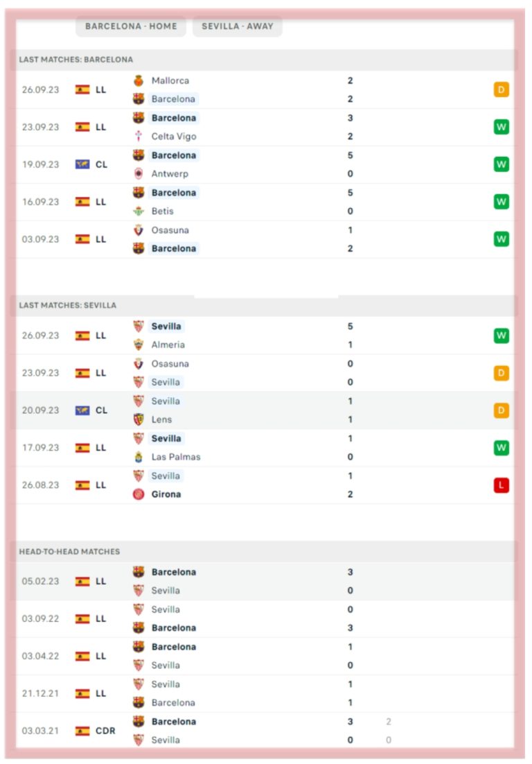Switch to the Barcelona - Home tab

(131, 26)
